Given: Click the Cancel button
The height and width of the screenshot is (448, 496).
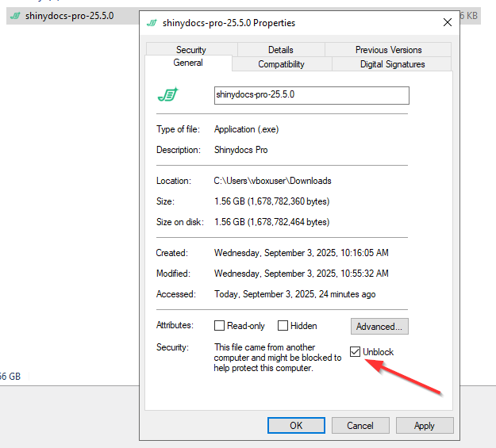Looking at the screenshot, I should click(360, 426).
